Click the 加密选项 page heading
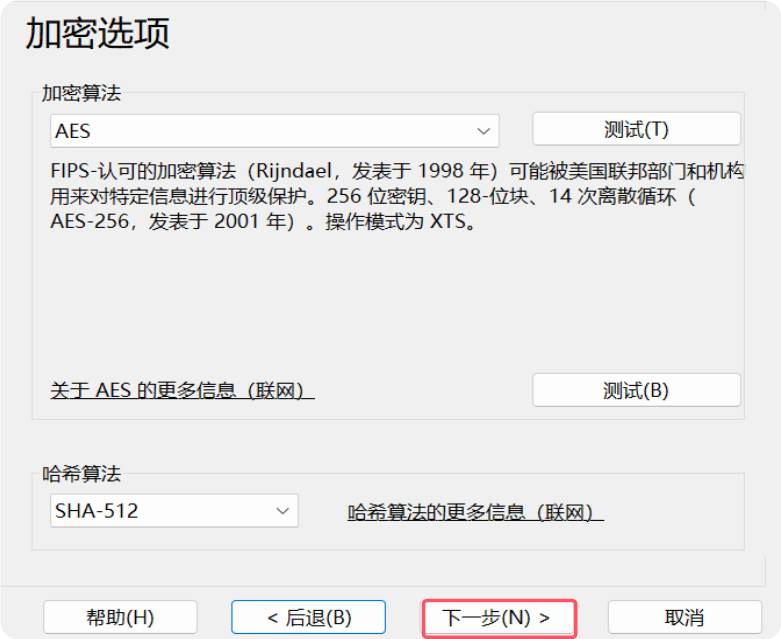Image resolution: width=781 pixels, height=639 pixels. point(97,33)
